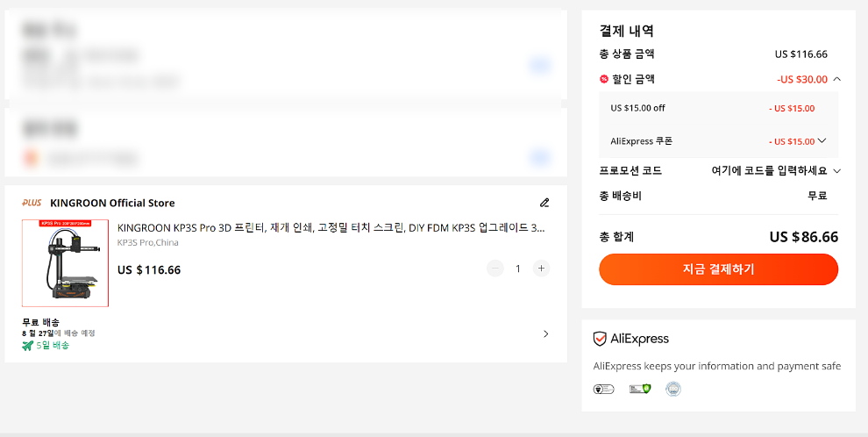Click the blurred blue button in address section
Viewport: 868px width, 437px height.
(x=539, y=65)
